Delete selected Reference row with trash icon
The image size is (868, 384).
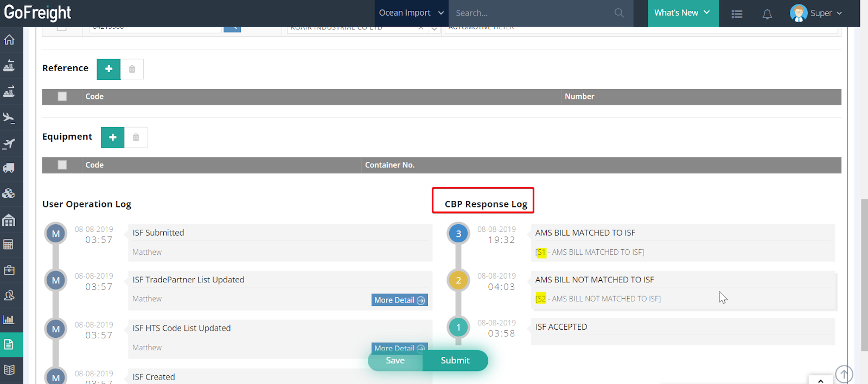(x=132, y=69)
